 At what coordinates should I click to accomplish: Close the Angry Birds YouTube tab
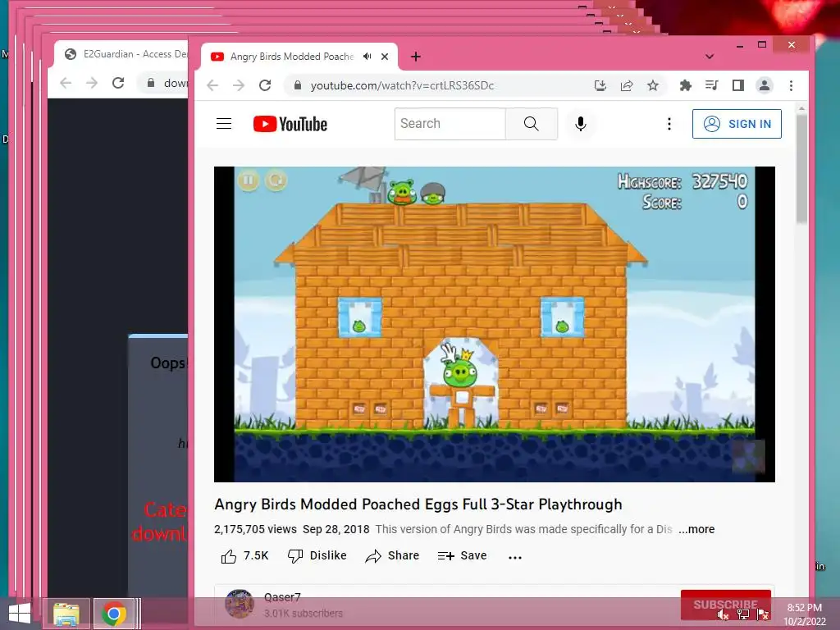click(385, 57)
